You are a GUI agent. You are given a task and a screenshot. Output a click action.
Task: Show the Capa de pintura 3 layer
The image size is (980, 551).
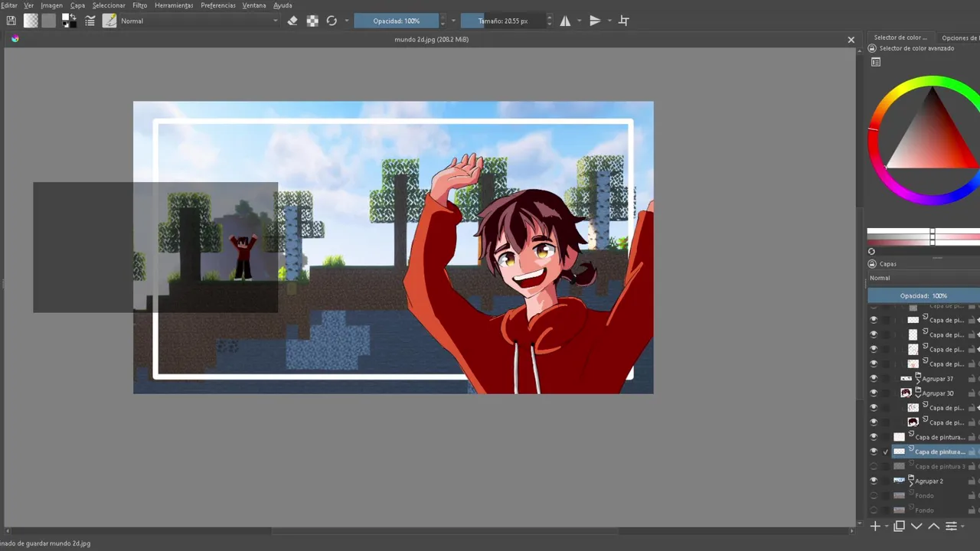tap(874, 466)
